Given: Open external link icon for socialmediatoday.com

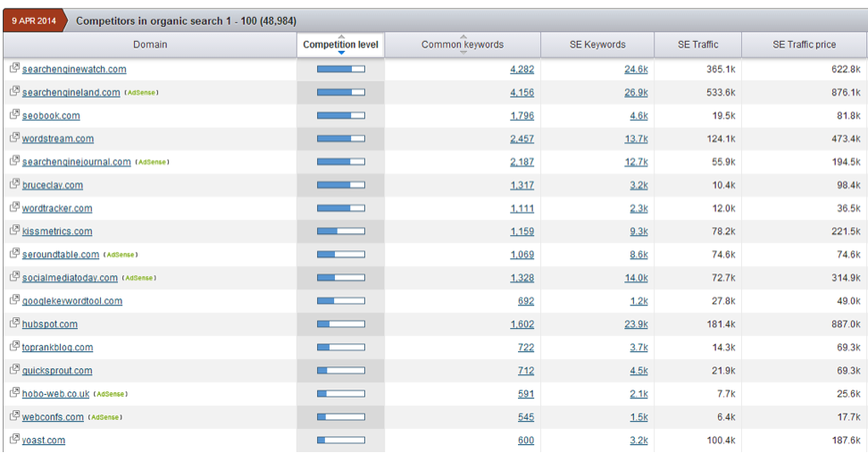Looking at the screenshot, I should [14, 277].
